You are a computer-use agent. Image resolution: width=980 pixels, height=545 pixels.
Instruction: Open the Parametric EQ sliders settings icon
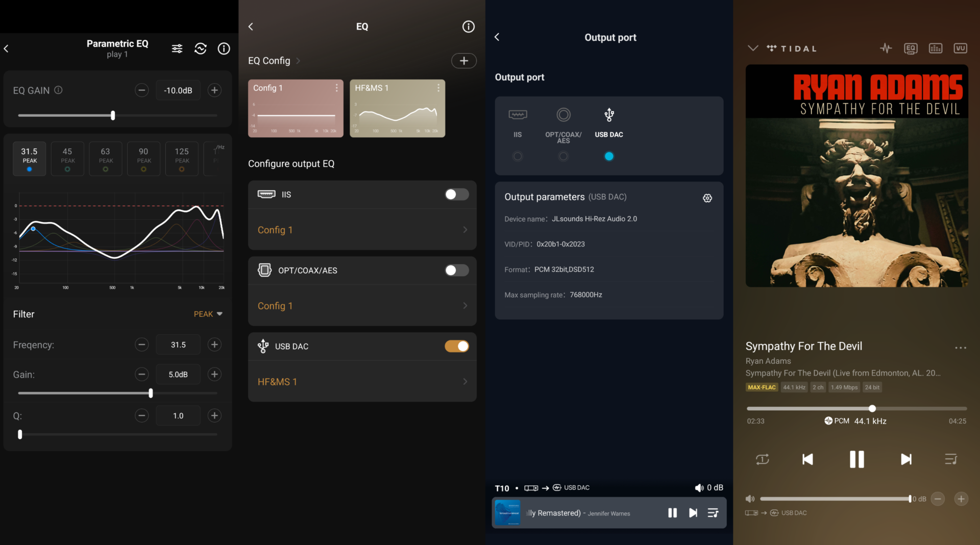tap(177, 48)
